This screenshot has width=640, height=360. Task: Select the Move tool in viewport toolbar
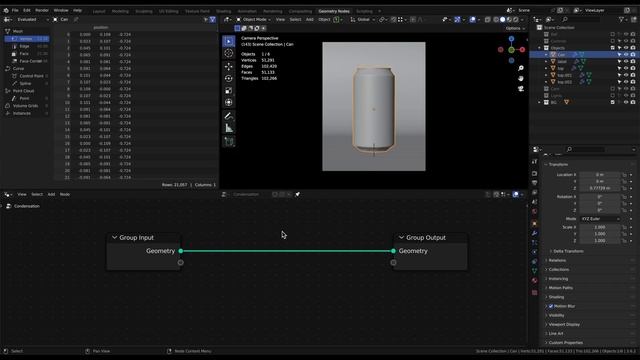click(x=229, y=66)
